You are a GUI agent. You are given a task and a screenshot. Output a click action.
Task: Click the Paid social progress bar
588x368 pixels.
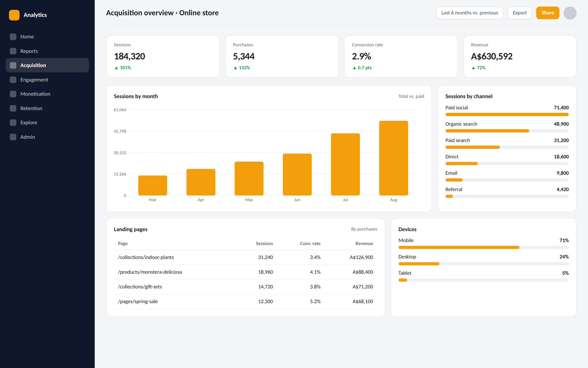[x=507, y=114]
